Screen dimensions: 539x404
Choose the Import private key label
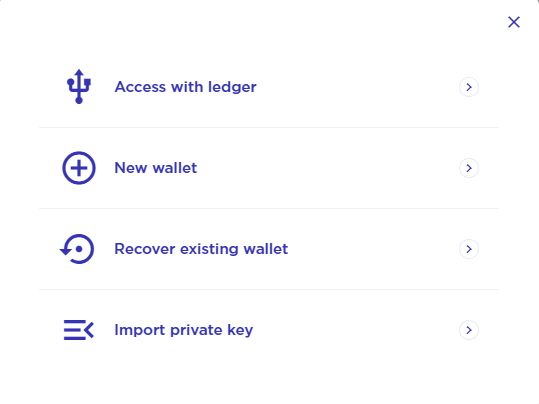[184, 330]
